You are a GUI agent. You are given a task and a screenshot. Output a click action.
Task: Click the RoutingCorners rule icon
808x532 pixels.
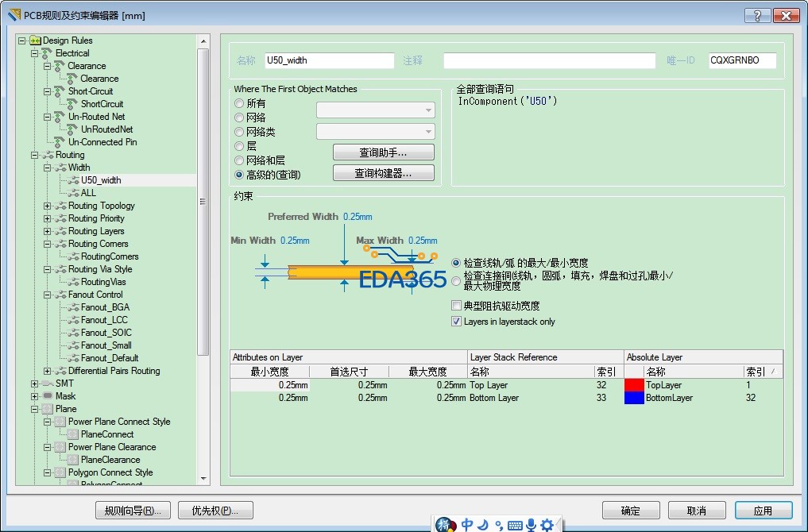pyautogui.click(x=73, y=256)
